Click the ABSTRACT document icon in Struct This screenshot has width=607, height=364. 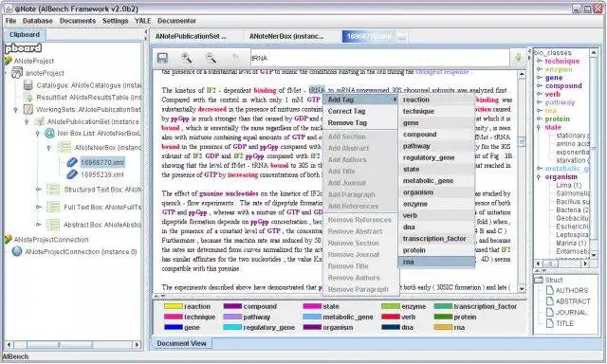coord(550,300)
